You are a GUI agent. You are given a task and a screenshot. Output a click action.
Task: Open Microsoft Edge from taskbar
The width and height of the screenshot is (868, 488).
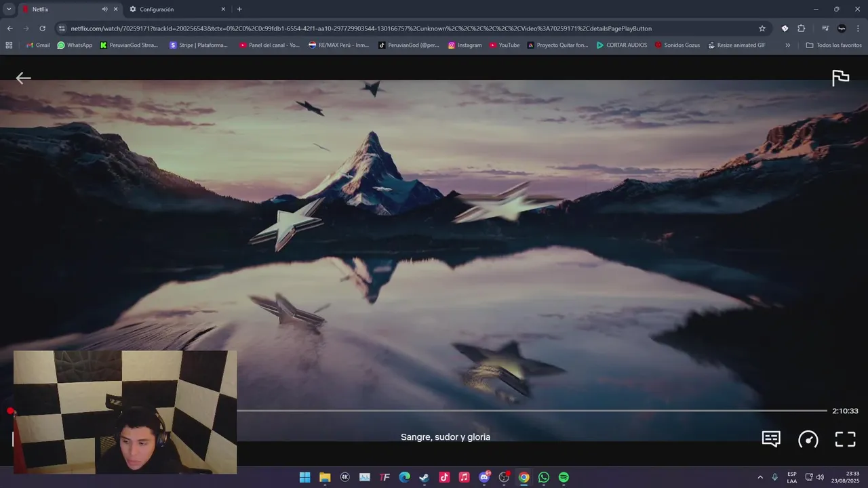(404, 477)
